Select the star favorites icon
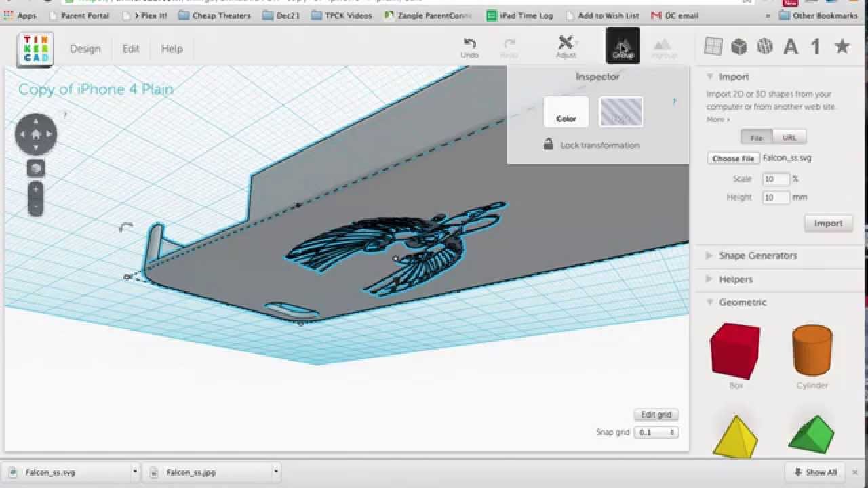 click(x=842, y=46)
